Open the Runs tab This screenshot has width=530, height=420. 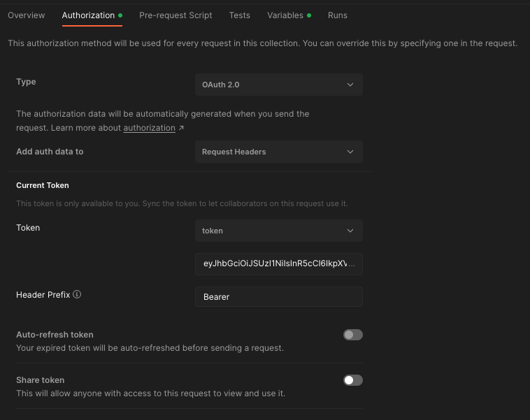pos(338,15)
